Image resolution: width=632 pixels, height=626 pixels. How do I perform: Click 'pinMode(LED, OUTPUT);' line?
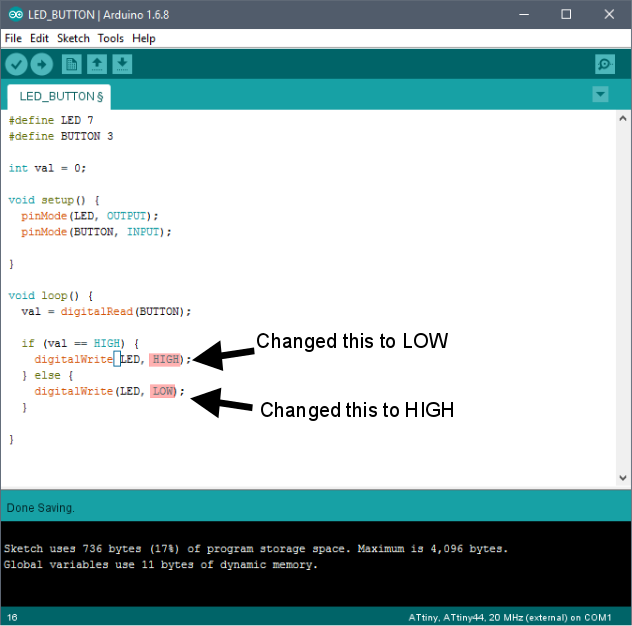(90, 216)
